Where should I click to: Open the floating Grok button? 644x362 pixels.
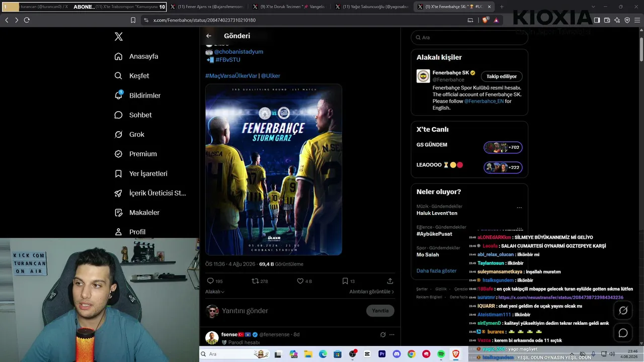pos(623,311)
